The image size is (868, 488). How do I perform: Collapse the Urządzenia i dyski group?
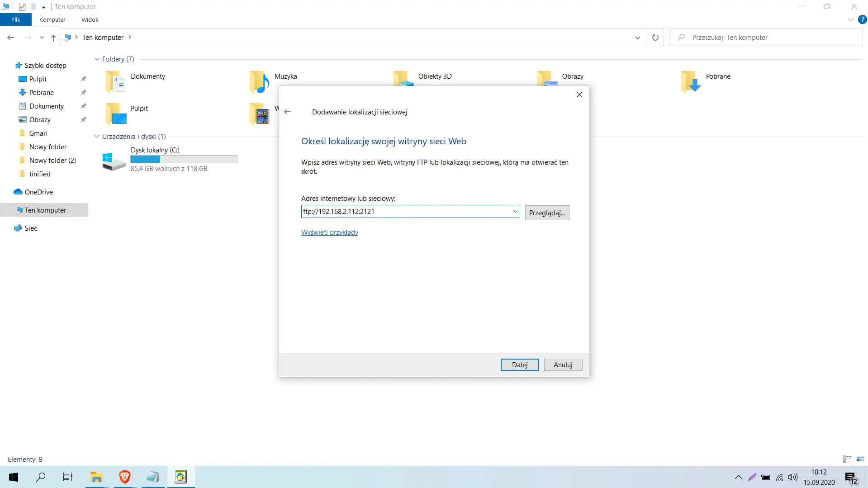(97, 137)
